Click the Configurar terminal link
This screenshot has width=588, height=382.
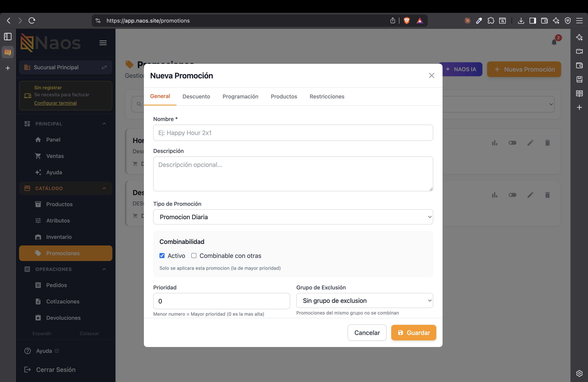55,103
